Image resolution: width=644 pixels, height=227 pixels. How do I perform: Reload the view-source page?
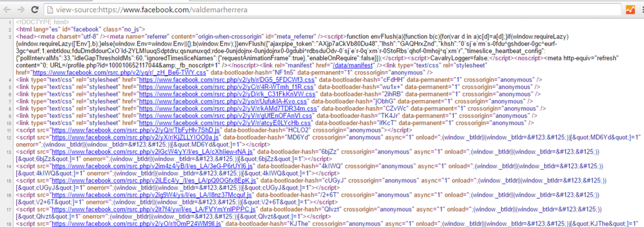36,9
